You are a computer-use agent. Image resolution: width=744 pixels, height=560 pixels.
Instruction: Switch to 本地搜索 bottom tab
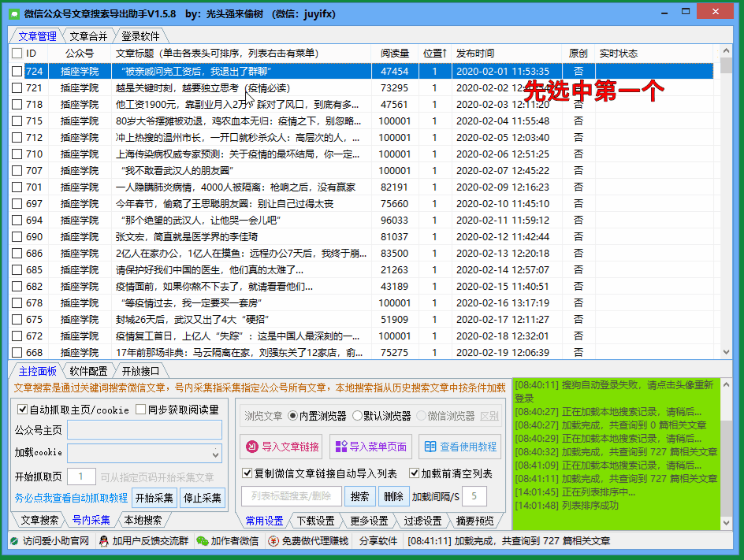pyautogui.click(x=143, y=520)
